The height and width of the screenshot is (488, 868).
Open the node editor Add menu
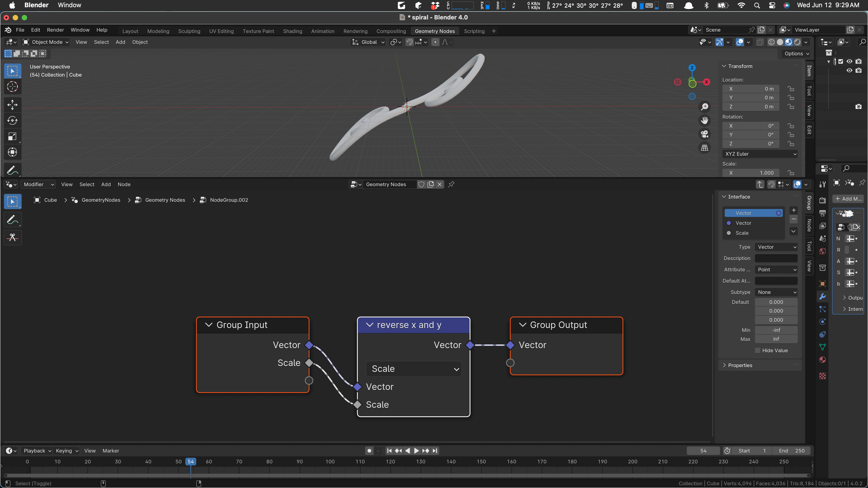tap(106, 184)
